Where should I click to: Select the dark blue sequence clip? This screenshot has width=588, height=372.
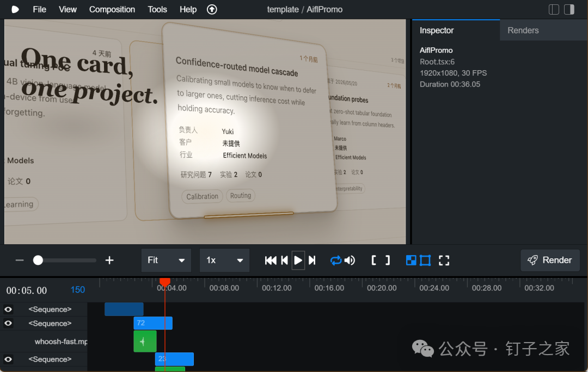pyautogui.click(x=124, y=309)
